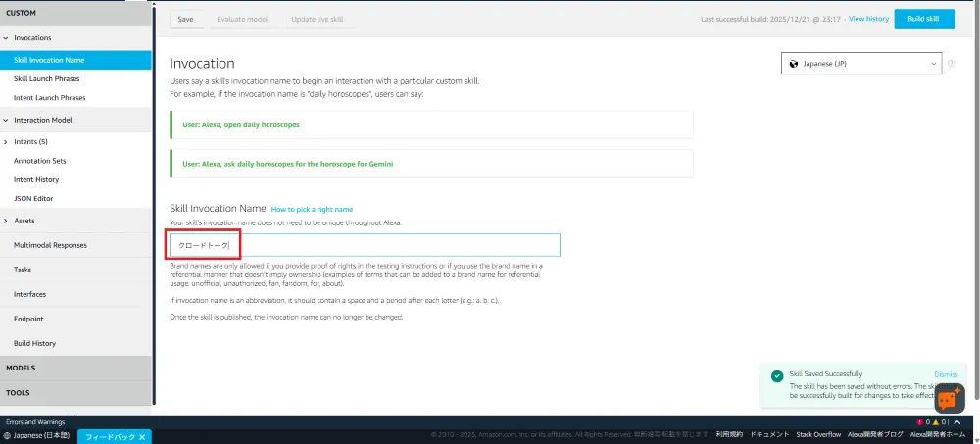Click the globe icon in locale selector
This screenshot has height=444, width=980.
click(x=793, y=64)
